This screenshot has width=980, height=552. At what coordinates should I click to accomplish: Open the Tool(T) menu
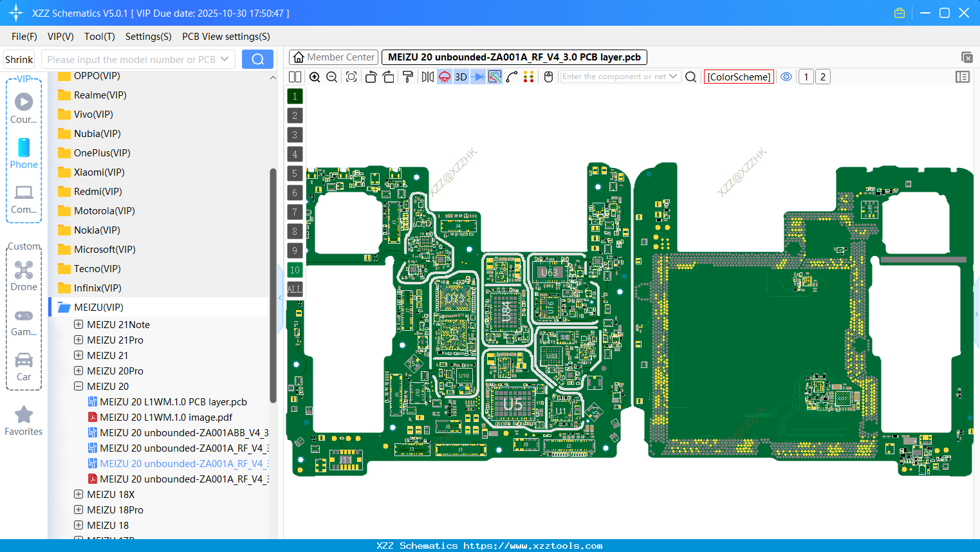99,37
